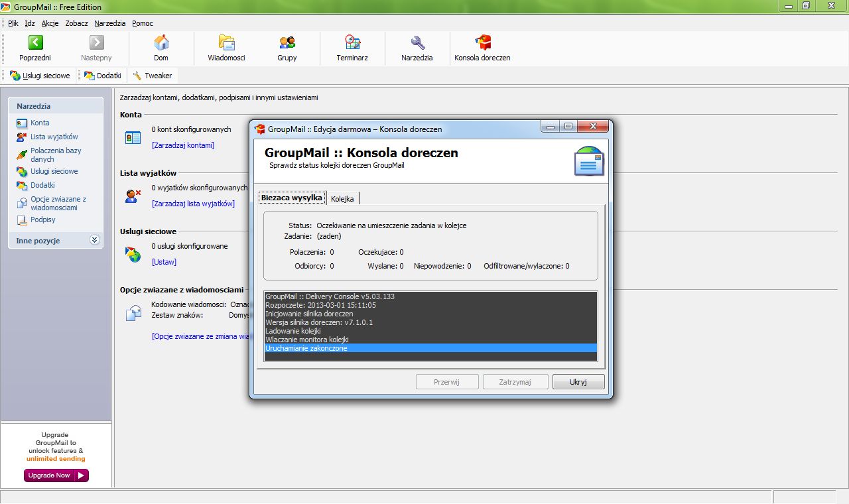Click the Zatrzymaj button
Image resolution: width=849 pixels, height=504 pixels.
[515, 382]
